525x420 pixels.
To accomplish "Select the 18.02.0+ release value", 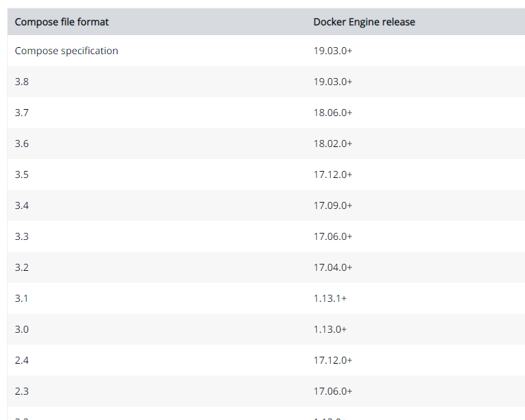I will pyautogui.click(x=332, y=144).
